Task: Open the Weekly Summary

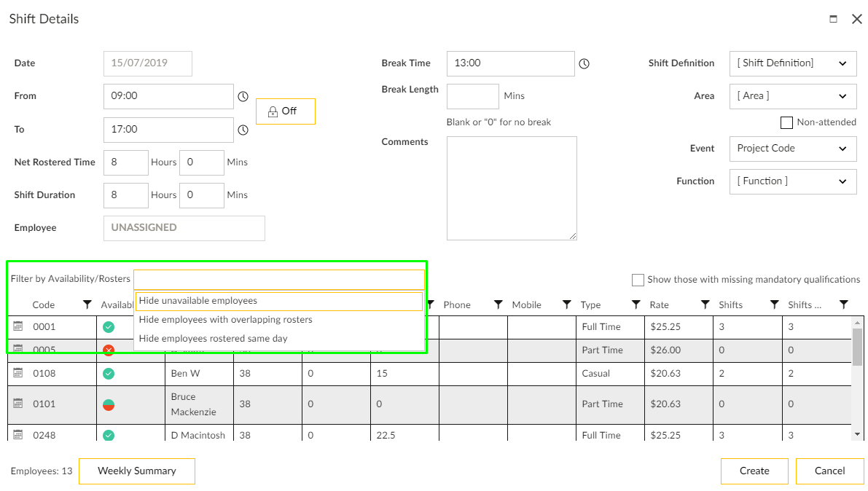Action: [136, 471]
